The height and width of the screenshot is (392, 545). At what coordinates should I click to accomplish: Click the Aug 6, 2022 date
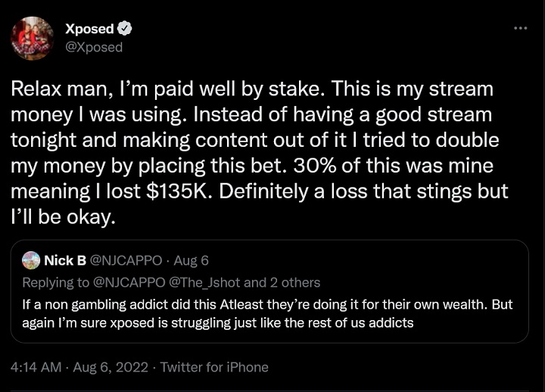111,367
